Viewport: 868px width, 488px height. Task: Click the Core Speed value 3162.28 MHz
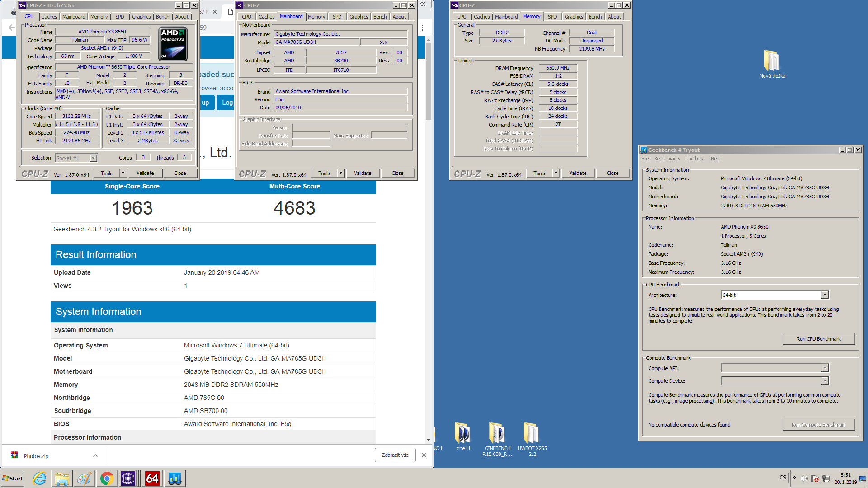[76, 116]
